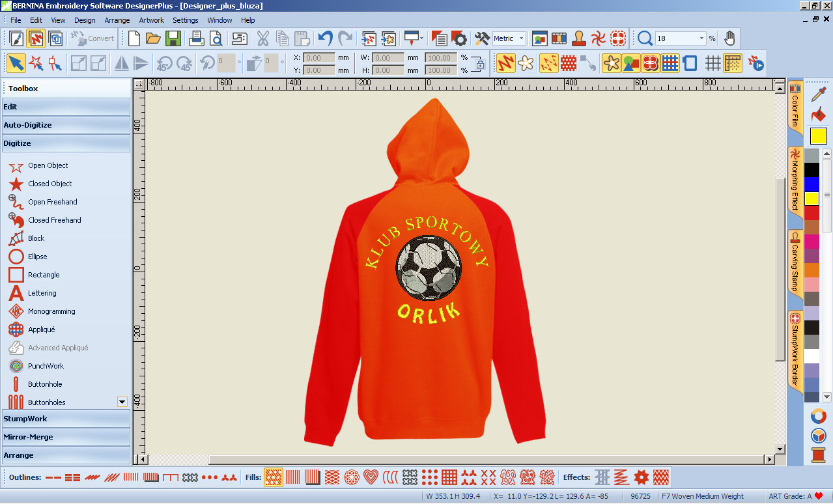
Task: Open the Carving Stamp side tab
Action: (x=795, y=262)
